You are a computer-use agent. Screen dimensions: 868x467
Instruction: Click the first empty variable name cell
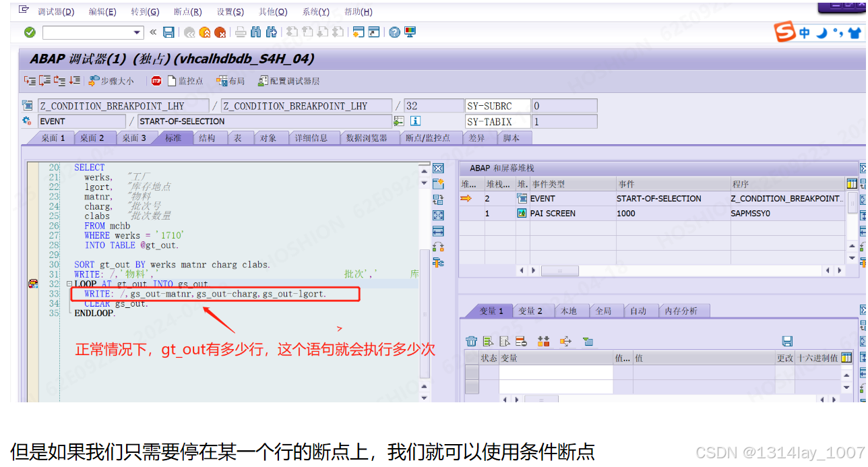[x=556, y=373]
